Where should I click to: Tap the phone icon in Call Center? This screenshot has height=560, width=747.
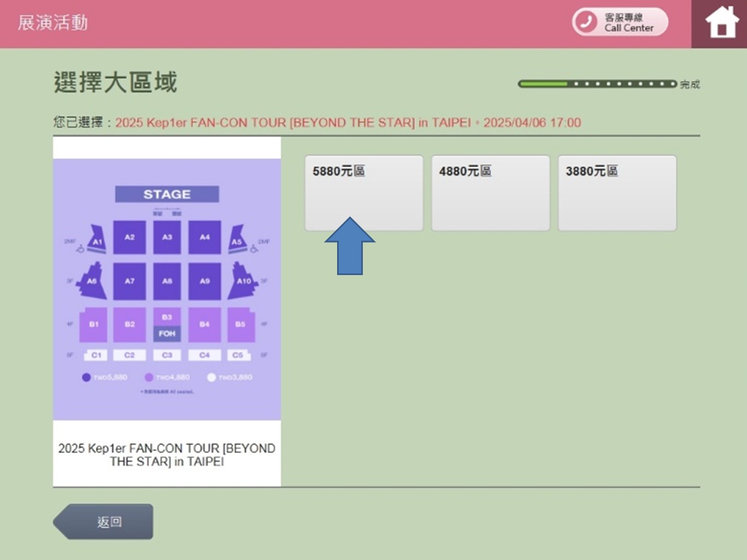[x=586, y=22]
